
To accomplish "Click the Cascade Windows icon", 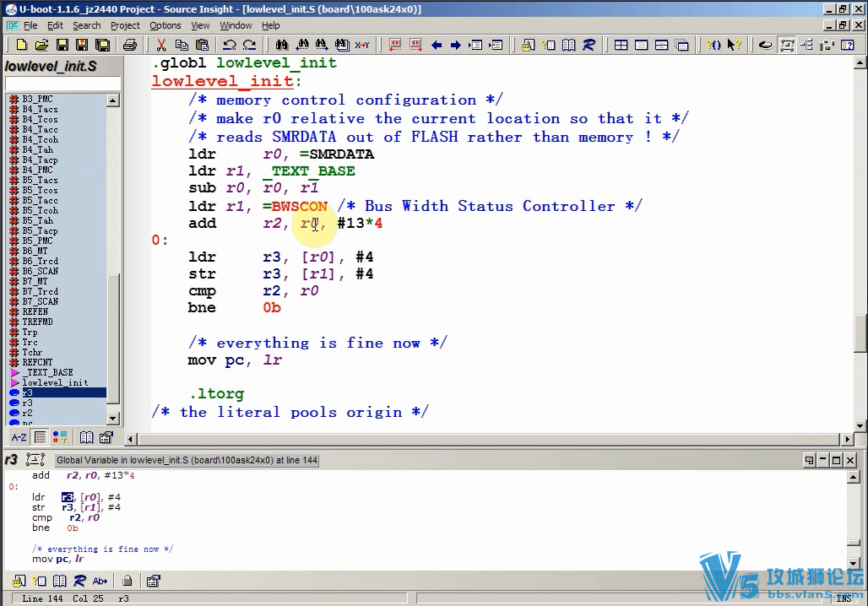I will point(682,45).
